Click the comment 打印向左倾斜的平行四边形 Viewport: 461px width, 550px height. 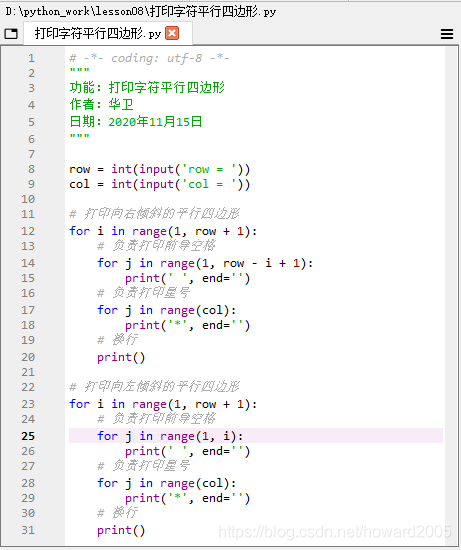click(x=155, y=387)
